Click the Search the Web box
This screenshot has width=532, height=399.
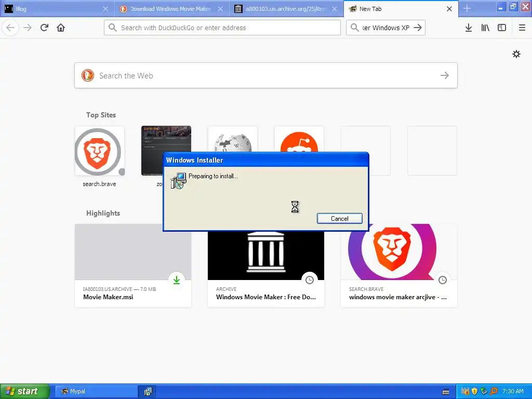click(x=265, y=75)
